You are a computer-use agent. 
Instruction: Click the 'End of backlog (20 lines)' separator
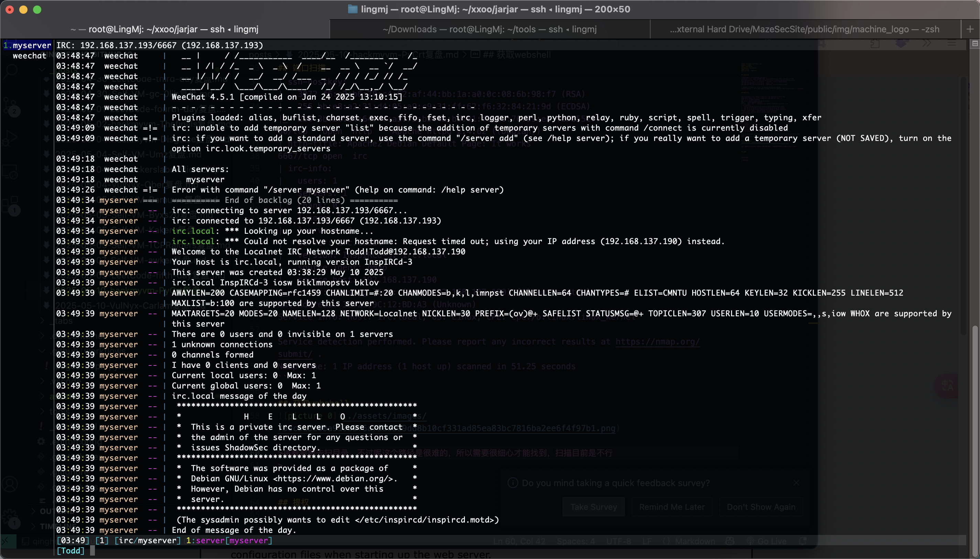click(x=285, y=200)
